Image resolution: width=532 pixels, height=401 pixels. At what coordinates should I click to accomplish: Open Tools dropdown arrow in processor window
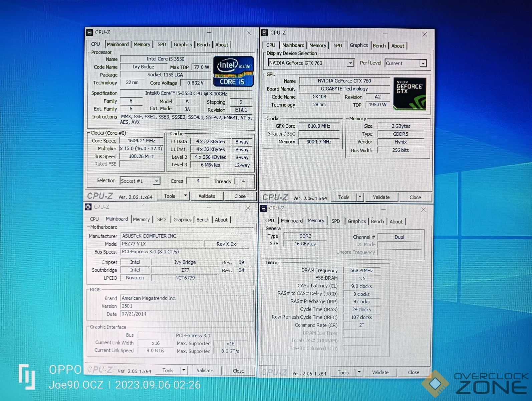tap(186, 196)
